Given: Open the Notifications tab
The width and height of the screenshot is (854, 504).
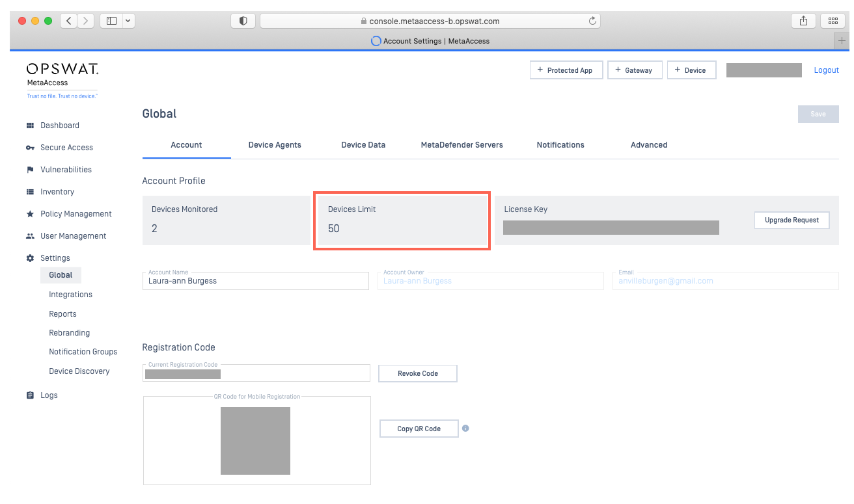Looking at the screenshot, I should pos(560,145).
